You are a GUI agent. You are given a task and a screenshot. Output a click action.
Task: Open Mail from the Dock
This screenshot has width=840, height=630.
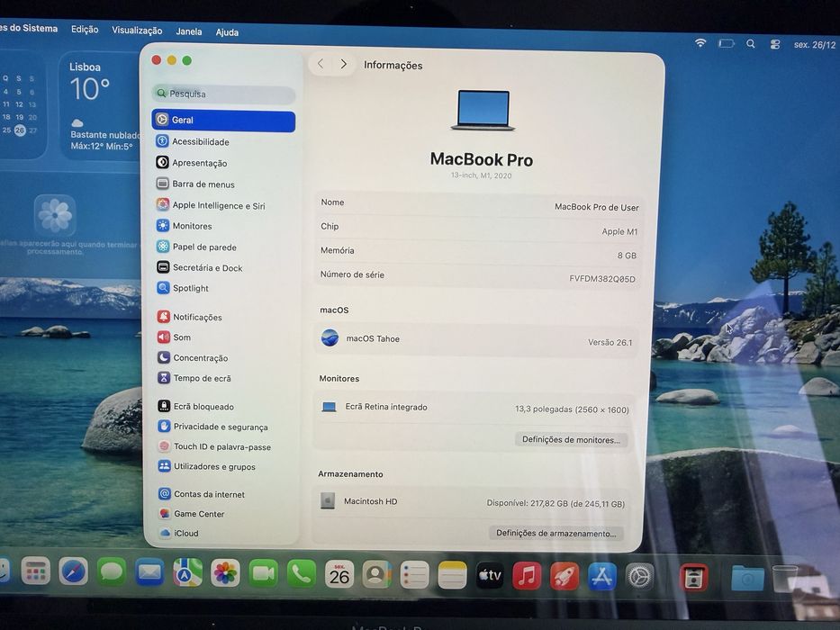[149, 572]
